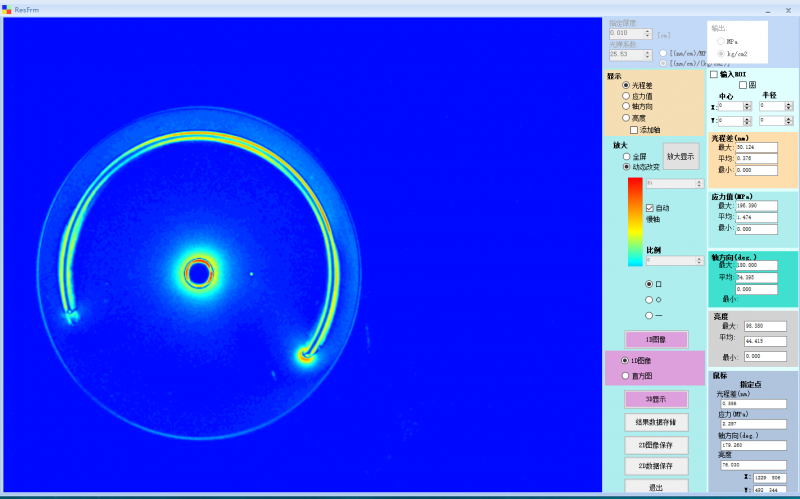800x499 pixels.
Task: Select the 应力值 display option
Action: point(626,96)
